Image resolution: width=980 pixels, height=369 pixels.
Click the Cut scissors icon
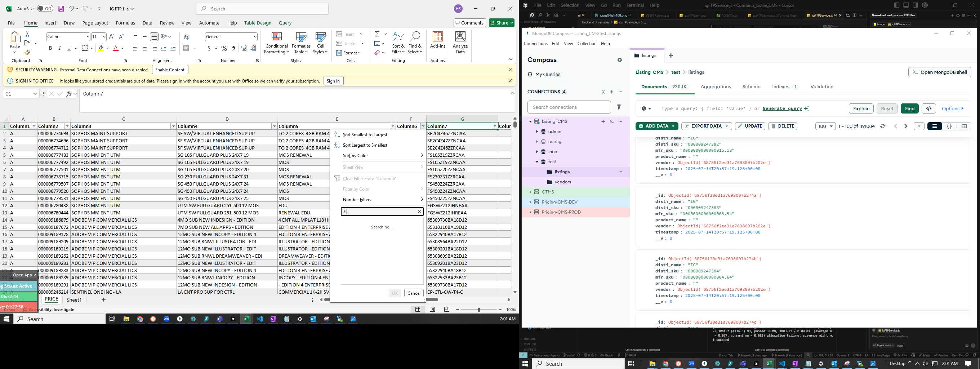27,34
